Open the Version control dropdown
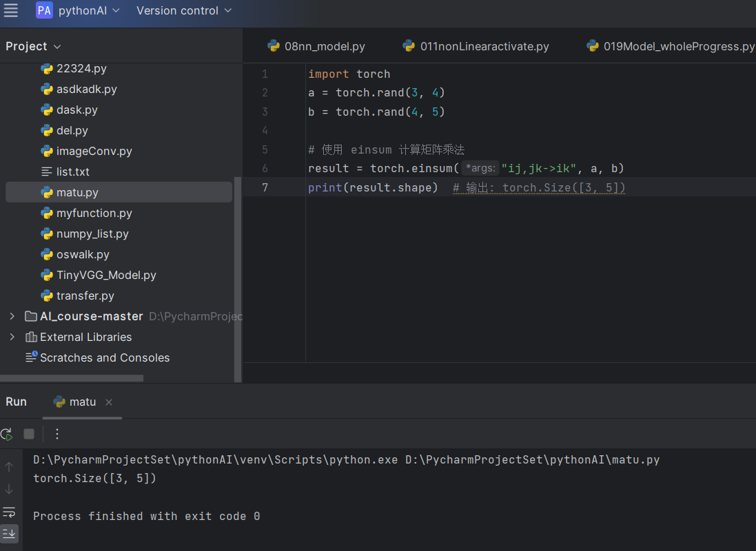The image size is (756, 551). point(184,10)
